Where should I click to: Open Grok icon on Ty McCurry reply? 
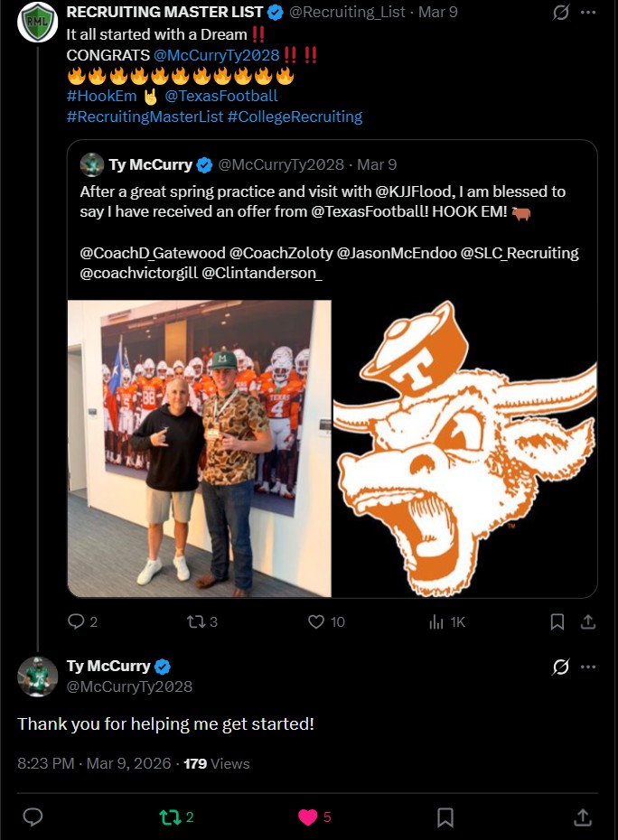tap(560, 667)
